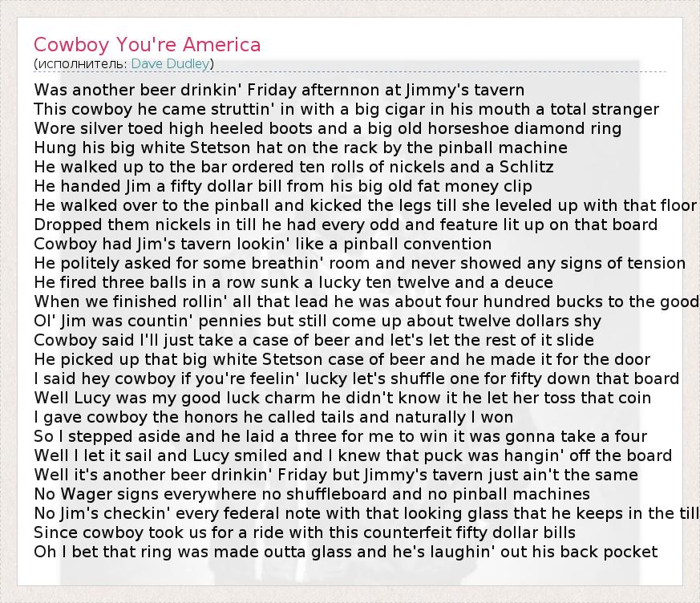Click the исполнитель label text
This screenshot has height=603, width=700.
coord(82,63)
